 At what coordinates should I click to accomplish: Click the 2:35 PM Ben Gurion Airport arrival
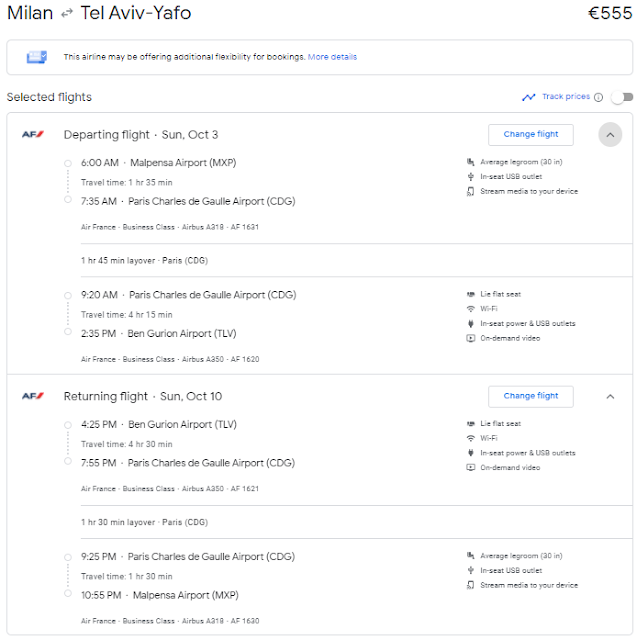tap(158, 333)
